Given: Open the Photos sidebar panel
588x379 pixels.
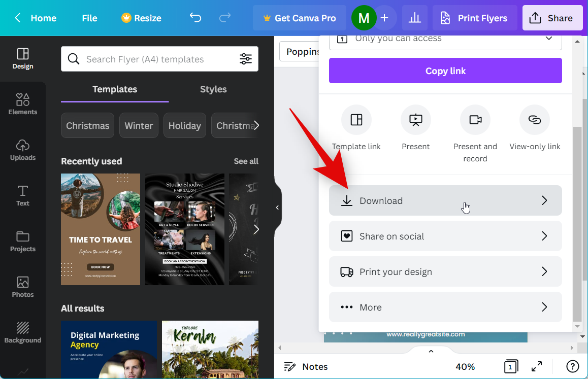Looking at the screenshot, I should pyautogui.click(x=23, y=287).
